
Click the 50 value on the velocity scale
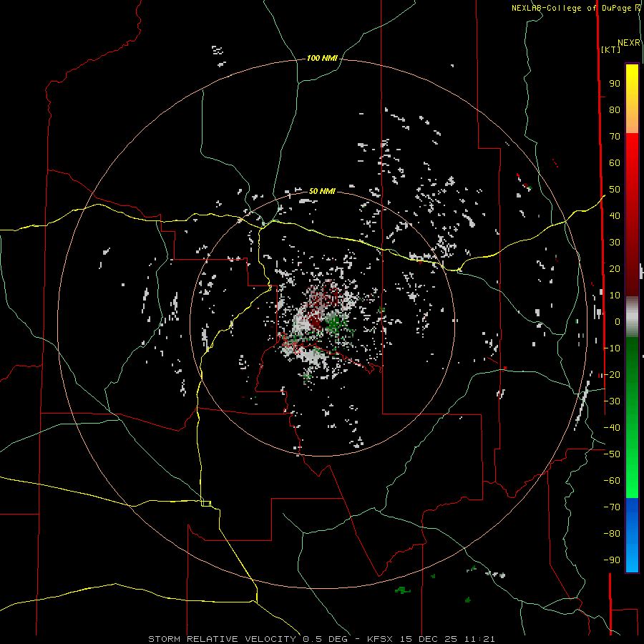pyautogui.click(x=615, y=190)
